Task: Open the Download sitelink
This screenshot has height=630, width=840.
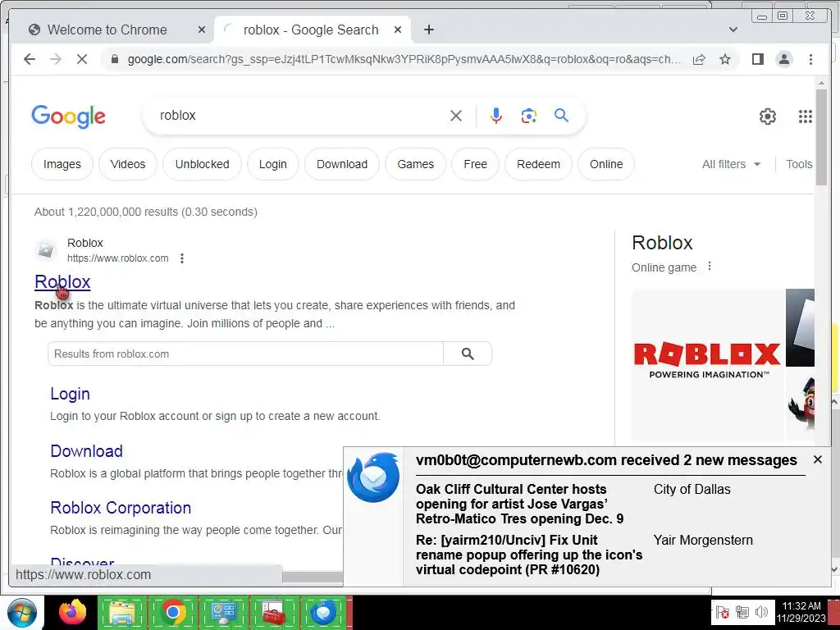Action: [x=86, y=451]
